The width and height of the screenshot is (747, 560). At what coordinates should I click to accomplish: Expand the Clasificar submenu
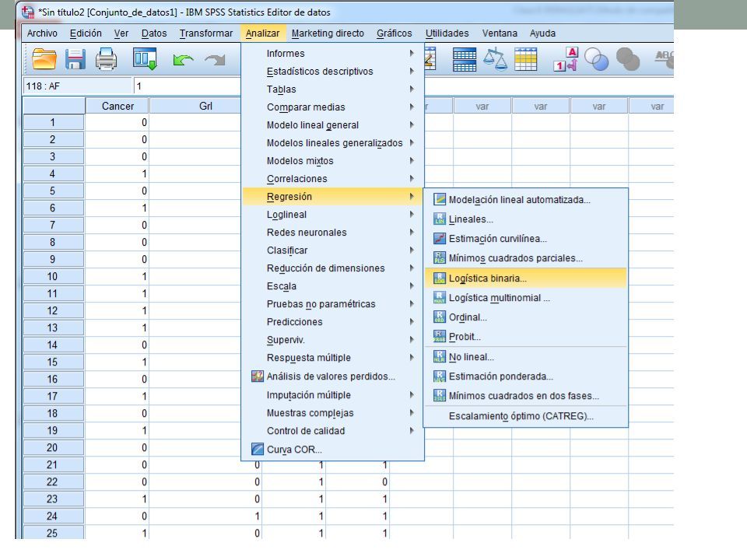[332, 250]
